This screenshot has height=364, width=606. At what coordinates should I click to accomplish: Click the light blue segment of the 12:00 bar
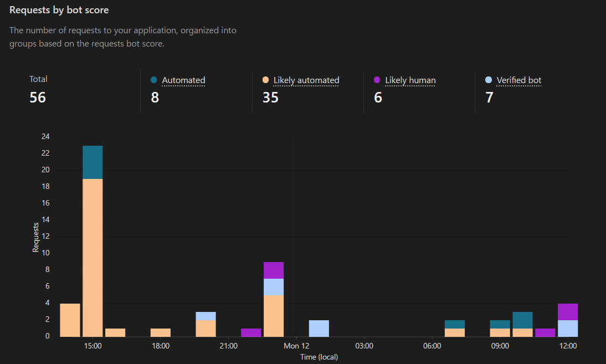coord(568,329)
